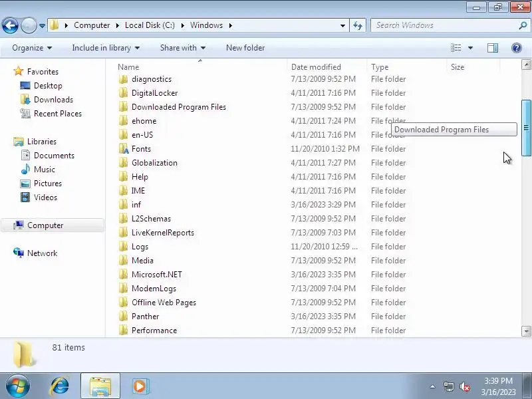Select the L2Schemas folder name
The image size is (532, 399).
point(151,219)
